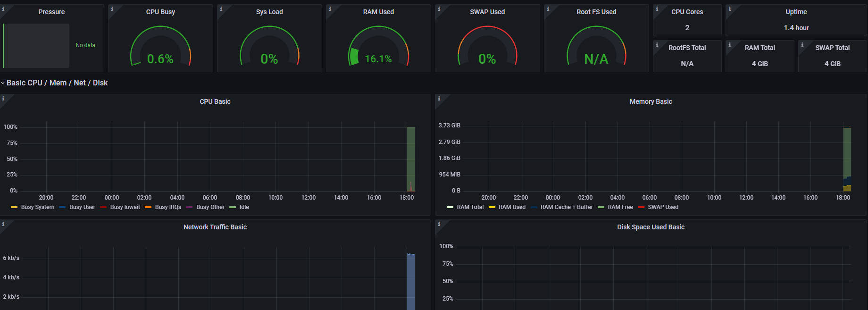Image resolution: width=868 pixels, height=310 pixels.
Task: Open the Memory Basic panel title menu
Action: (651, 101)
